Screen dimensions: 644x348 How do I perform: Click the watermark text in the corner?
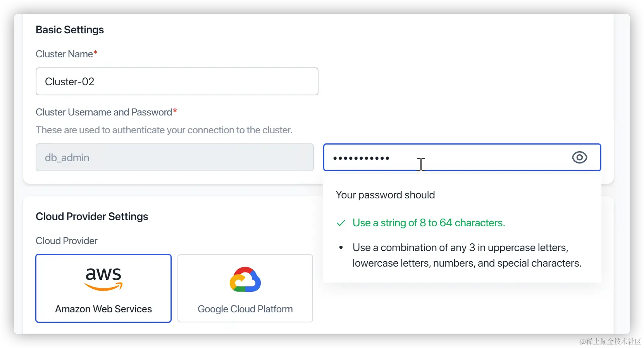[610, 341]
